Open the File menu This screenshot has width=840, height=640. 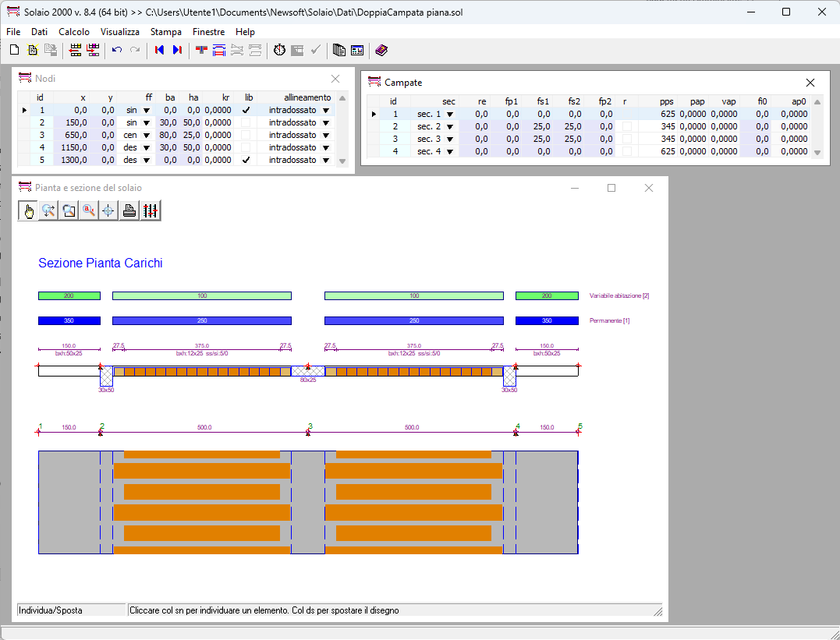tap(13, 32)
